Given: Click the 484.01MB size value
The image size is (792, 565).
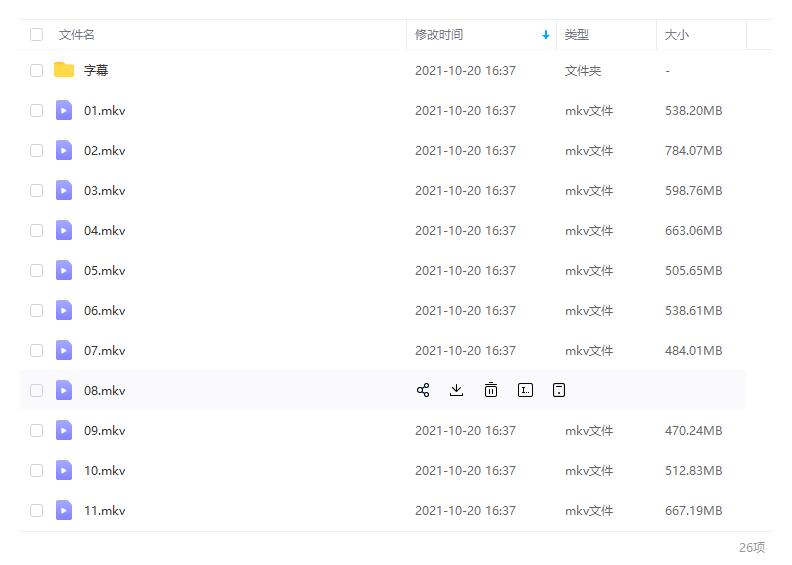Looking at the screenshot, I should (x=694, y=350).
